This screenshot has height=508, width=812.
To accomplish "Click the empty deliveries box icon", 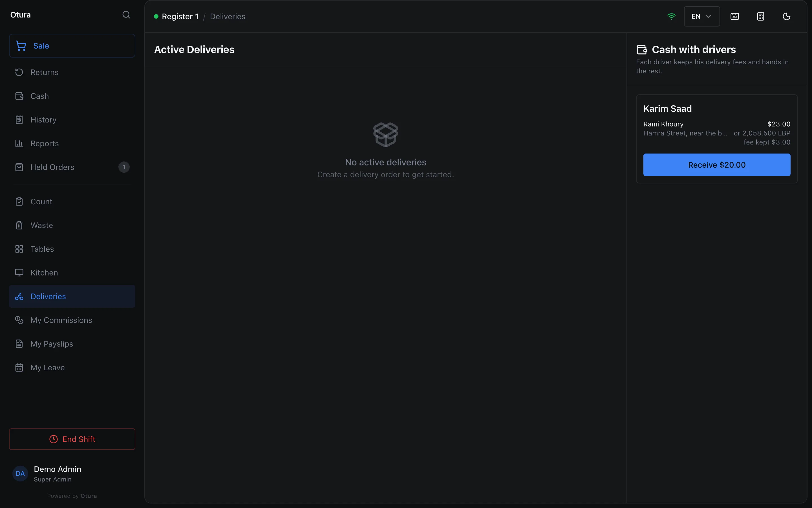I will tap(385, 135).
